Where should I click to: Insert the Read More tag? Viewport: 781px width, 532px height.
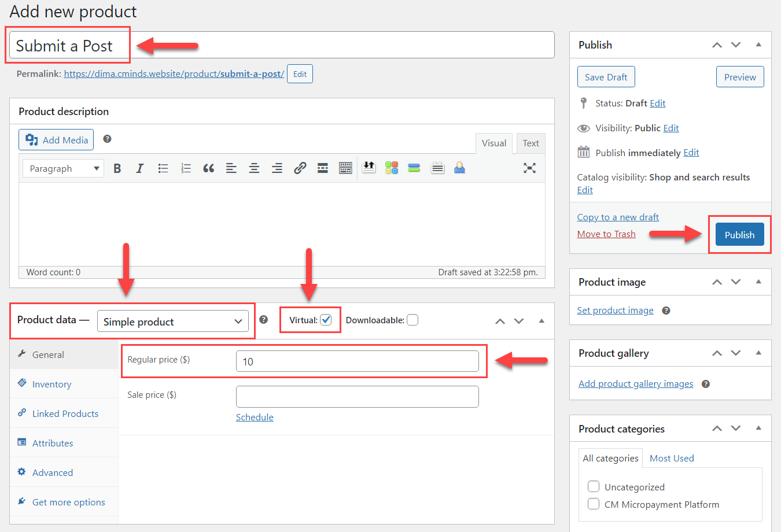coord(323,168)
